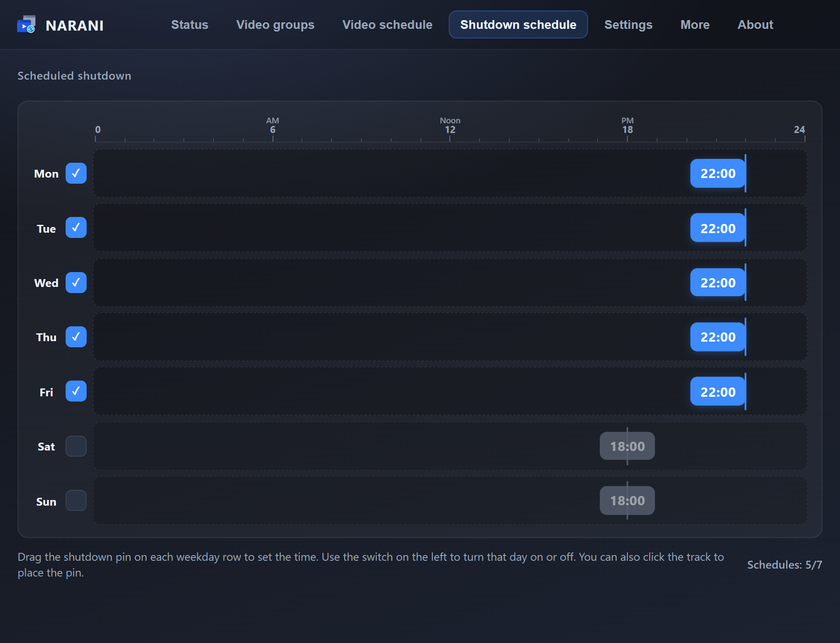Image resolution: width=840 pixels, height=643 pixels.
Task: Select the Shutdown schedule tab
Action: pyautogui.click(x=518, y=24)
